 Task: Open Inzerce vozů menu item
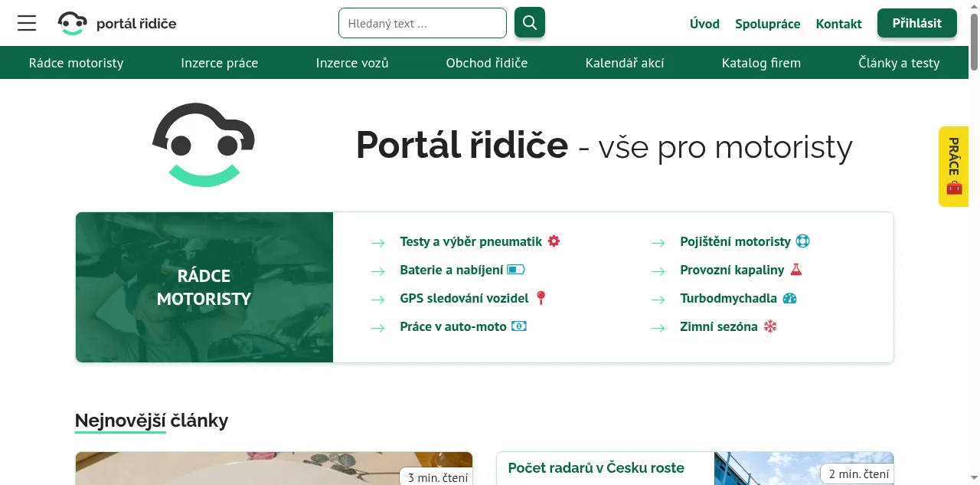pyautogui.click(x=352, y=63)
